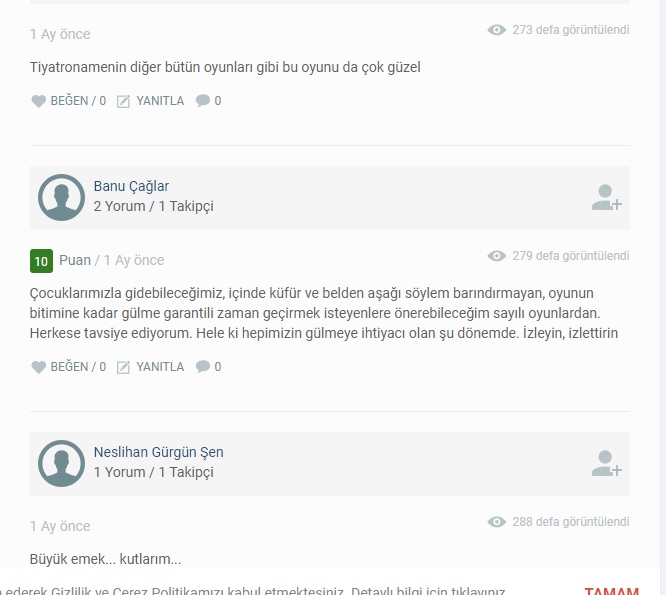Click follow user icon beside Neslihan Gürgün Şen
The height and width of the screenshot is (595, 666).
coord(607,463)
